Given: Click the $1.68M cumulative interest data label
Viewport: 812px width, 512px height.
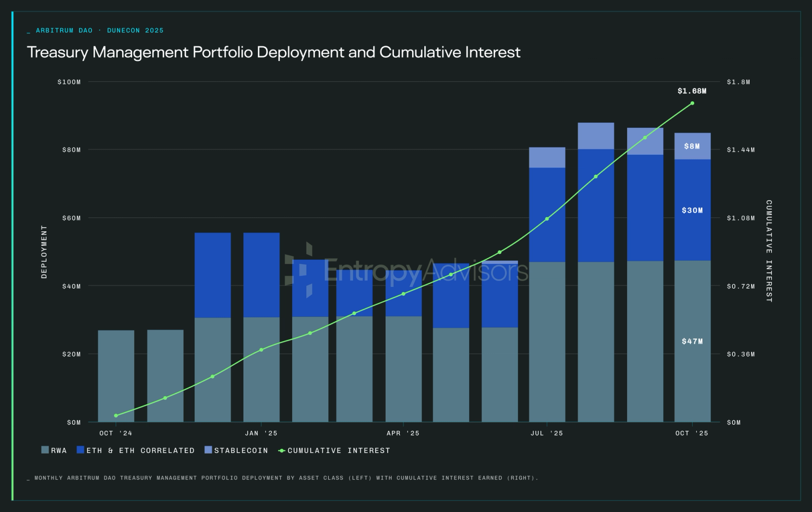Looking at the screenshot, I should coord(692,91).
